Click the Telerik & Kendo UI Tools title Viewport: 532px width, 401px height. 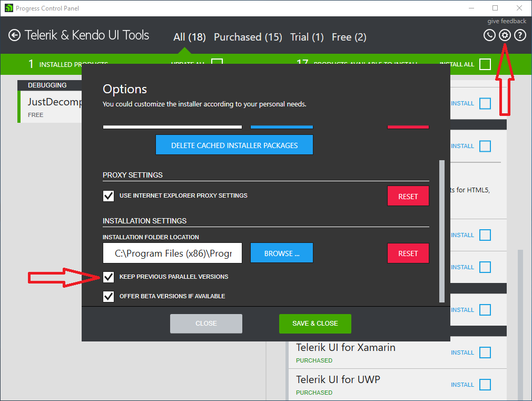(87, 35)
